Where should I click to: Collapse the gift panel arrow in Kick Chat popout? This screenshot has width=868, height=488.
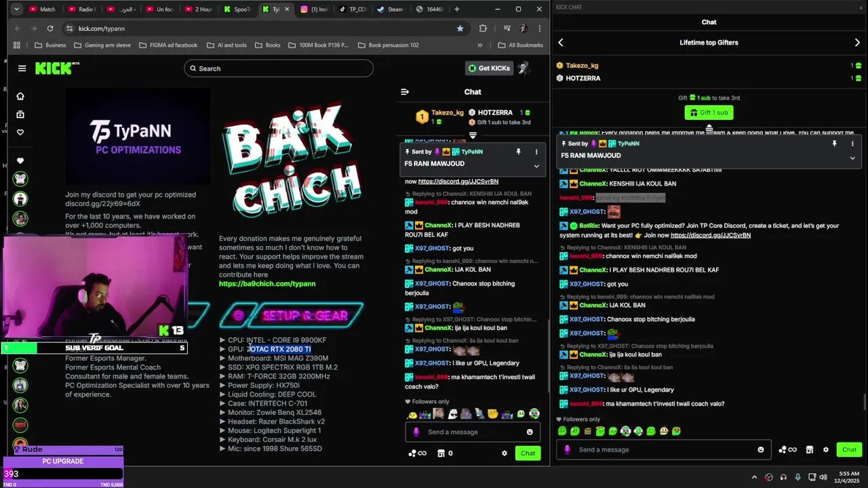click(x=709, y=127)
